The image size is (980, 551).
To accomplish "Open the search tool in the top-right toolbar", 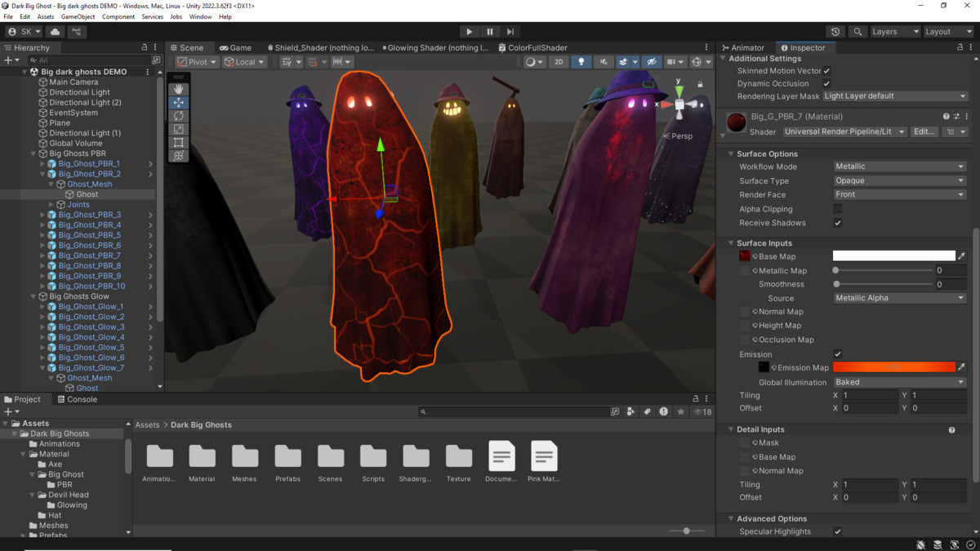I will (x=857, y=31).
